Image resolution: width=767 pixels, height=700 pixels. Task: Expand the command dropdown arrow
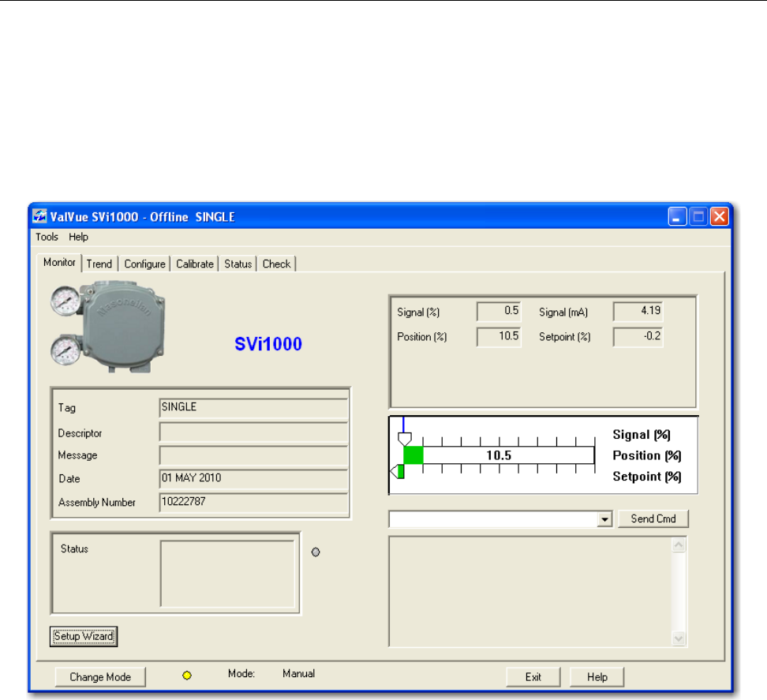[604, 519]
